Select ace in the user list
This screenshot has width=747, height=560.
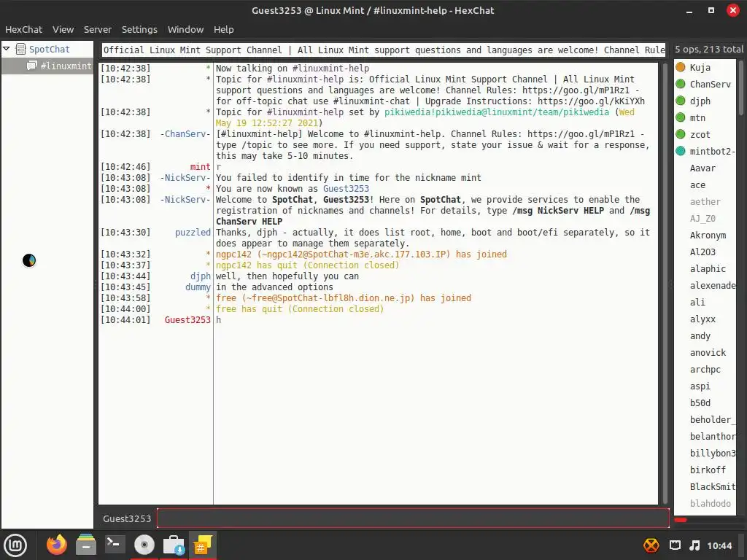[x=697, y=184]
